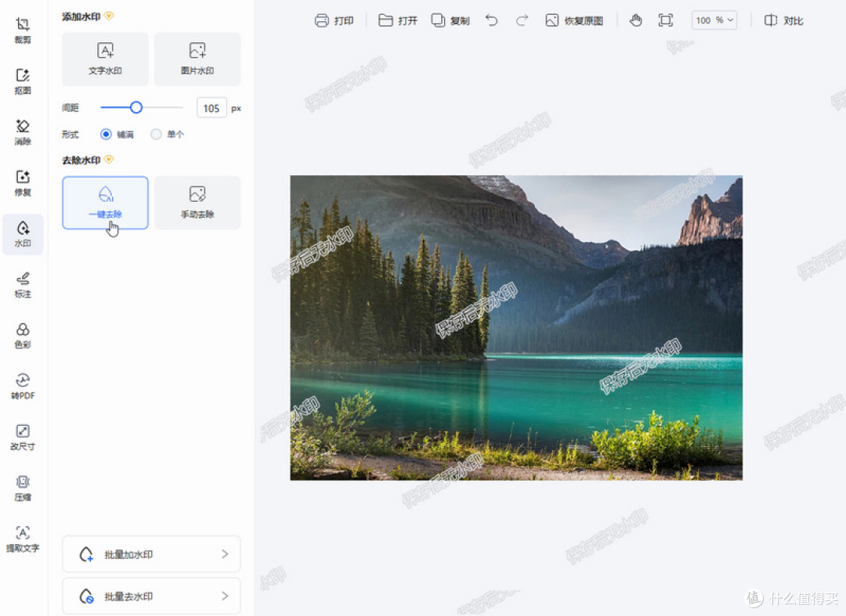Screen dimensions: 846x616
Task: Choose the 转PDF convert tool
Action: pyautogui.click(x=23, y=387)
